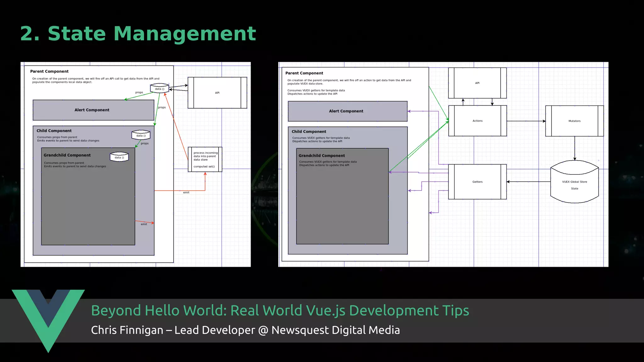Click the Chris Finnigan presenter line
Image resolution: width=644 pixels, height=362 pixels.
[x=245, y=330]
